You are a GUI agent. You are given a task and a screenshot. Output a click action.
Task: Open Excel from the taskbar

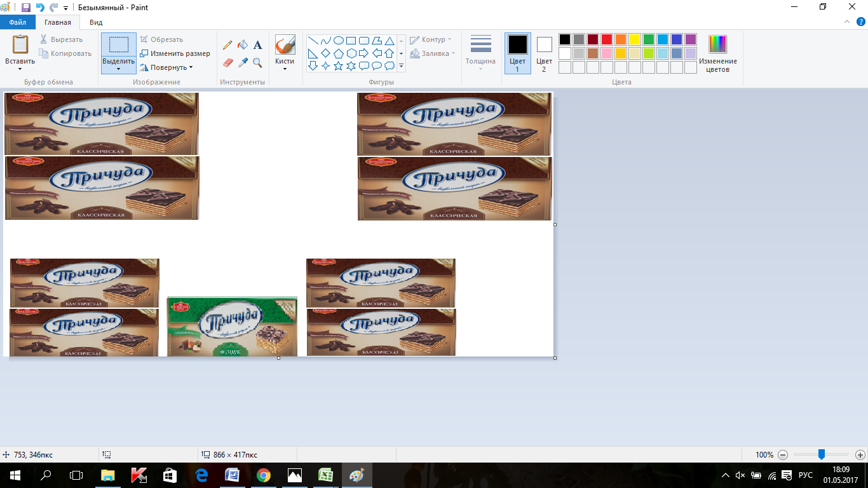(x=325, y=475)
